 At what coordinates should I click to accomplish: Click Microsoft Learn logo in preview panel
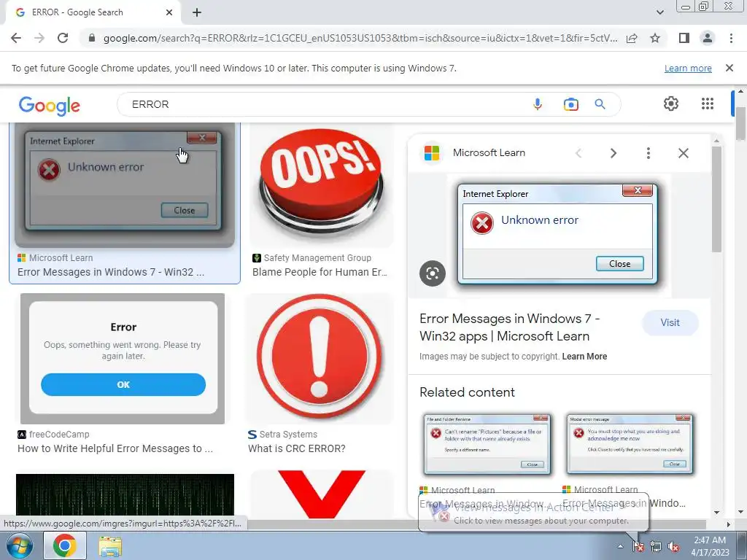(432, 153)
